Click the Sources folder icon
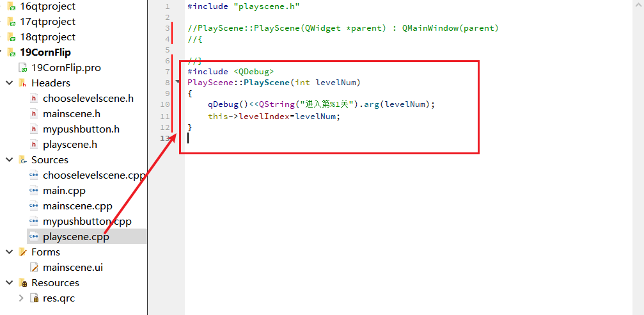Viewport: 644px width, 315px height. pos(22,160)
